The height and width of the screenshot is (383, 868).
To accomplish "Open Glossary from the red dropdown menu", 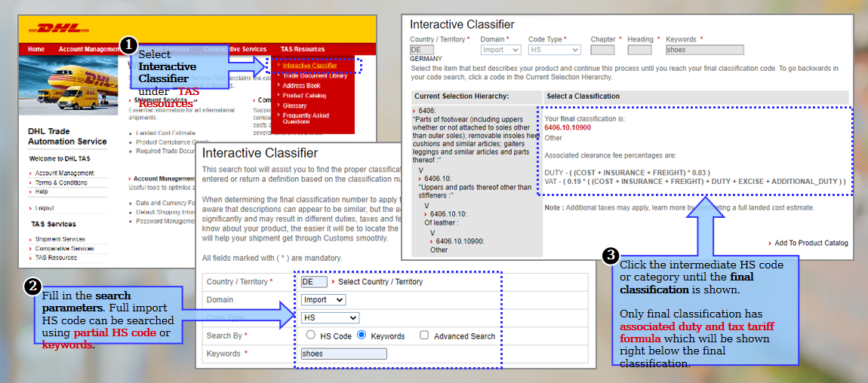I will click(x=294, y=106).
